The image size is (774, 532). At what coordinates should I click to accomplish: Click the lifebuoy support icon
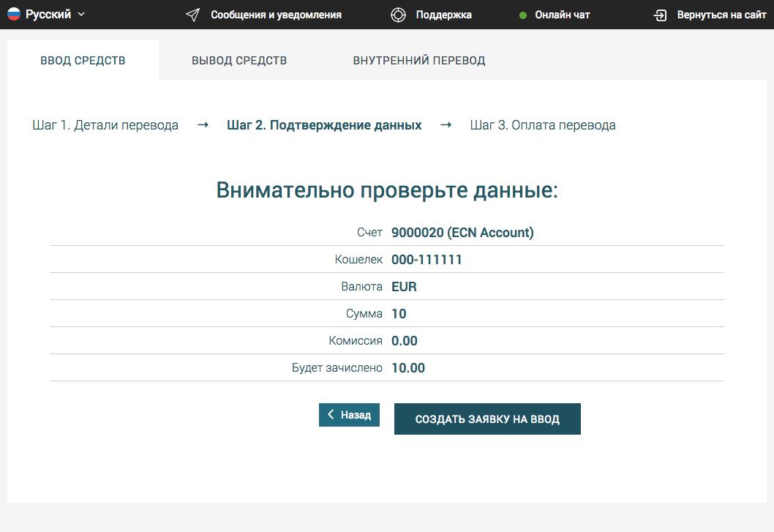(398, 15)
